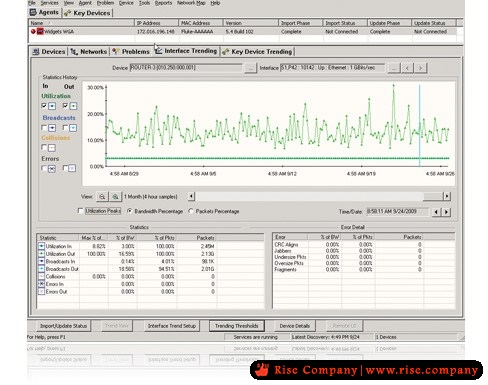Select the Packets Percentage radio button
The width and height of the screenshot is (488, 385).
tap(191, 211)
